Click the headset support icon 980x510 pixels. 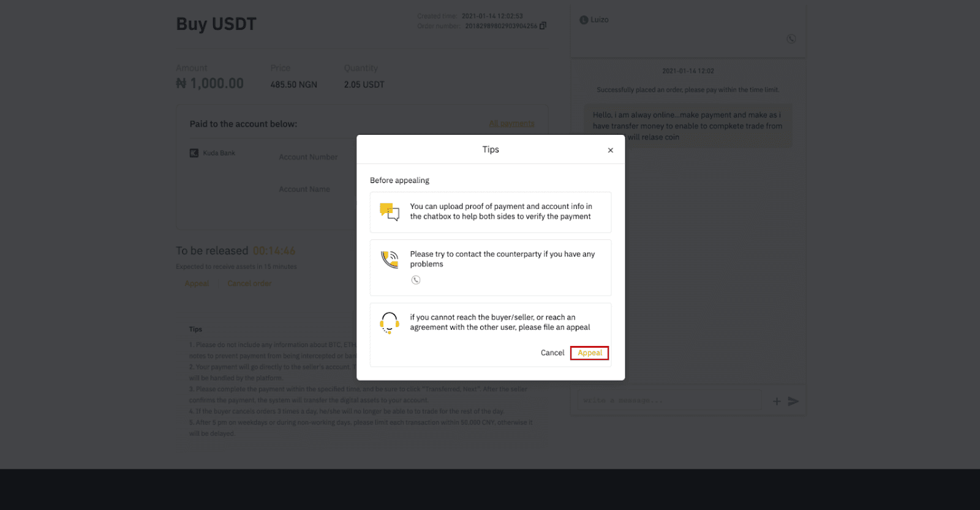point(389,322)
